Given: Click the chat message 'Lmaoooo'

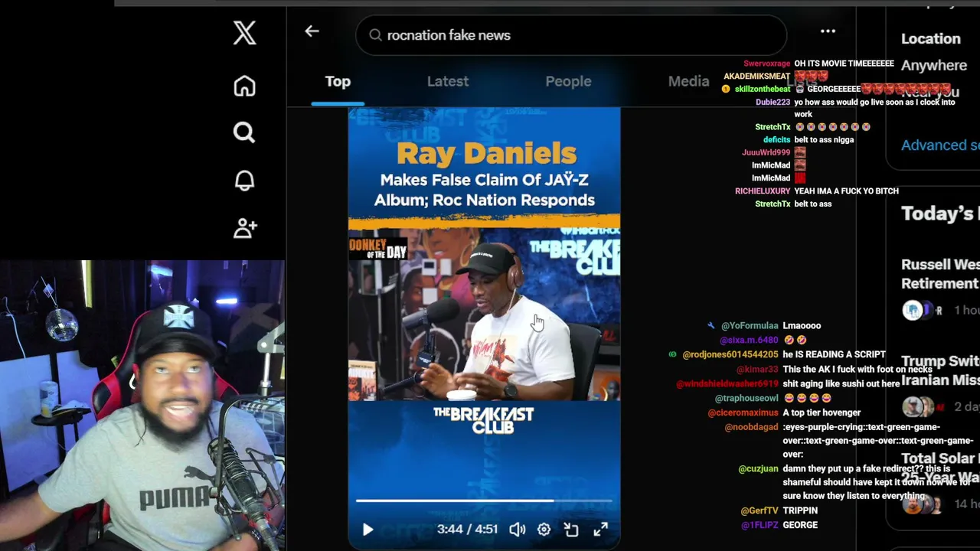Looking at the screenshot, I should coord(802,325).
